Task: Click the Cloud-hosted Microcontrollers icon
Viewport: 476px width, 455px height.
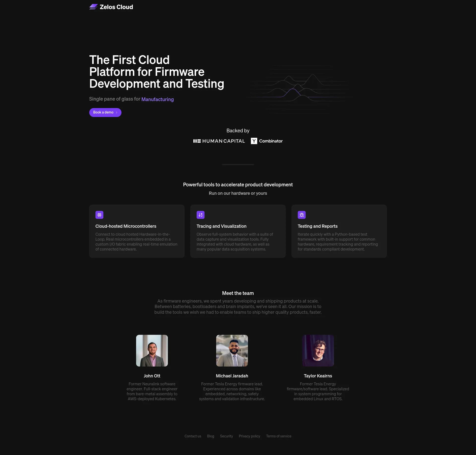Action: tap(99, 215)
